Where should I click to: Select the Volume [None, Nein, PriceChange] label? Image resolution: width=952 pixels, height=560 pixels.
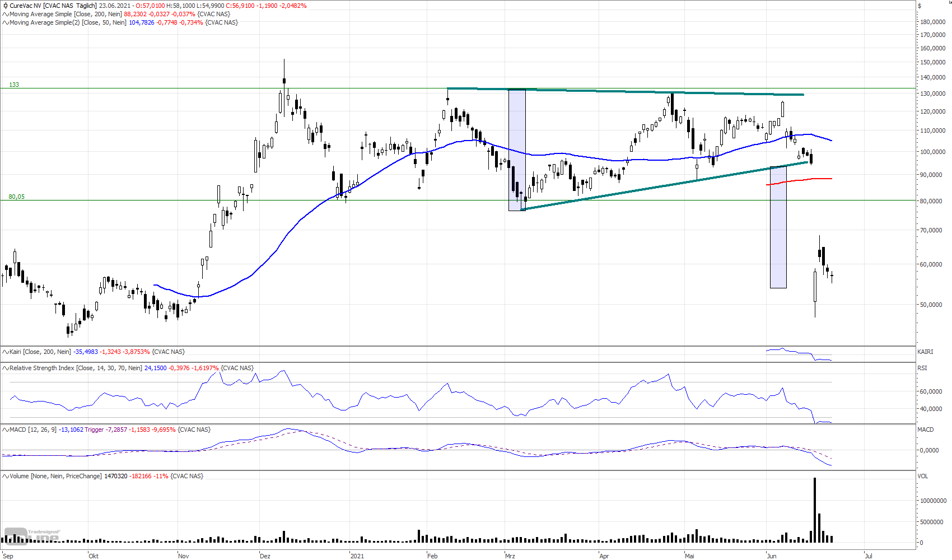point(55,476)
